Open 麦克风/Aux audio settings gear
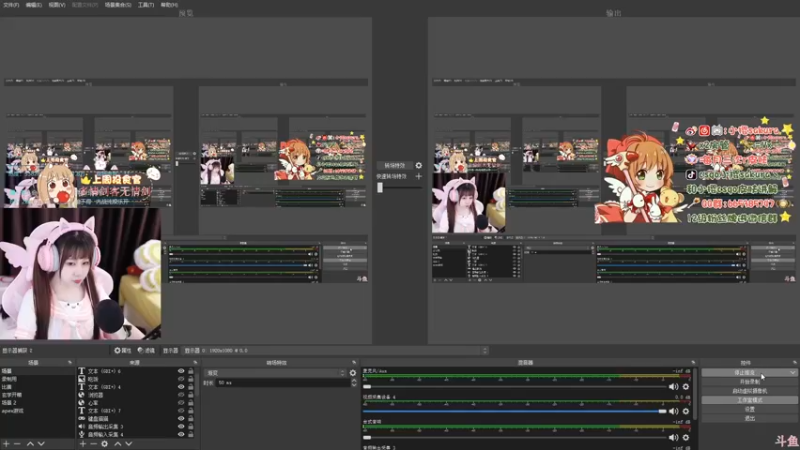800x450 pixels. tap(686, 387)
